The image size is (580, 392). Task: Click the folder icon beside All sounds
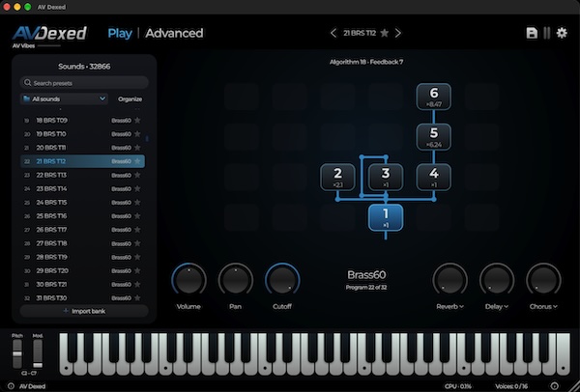[x=27, y=98]
